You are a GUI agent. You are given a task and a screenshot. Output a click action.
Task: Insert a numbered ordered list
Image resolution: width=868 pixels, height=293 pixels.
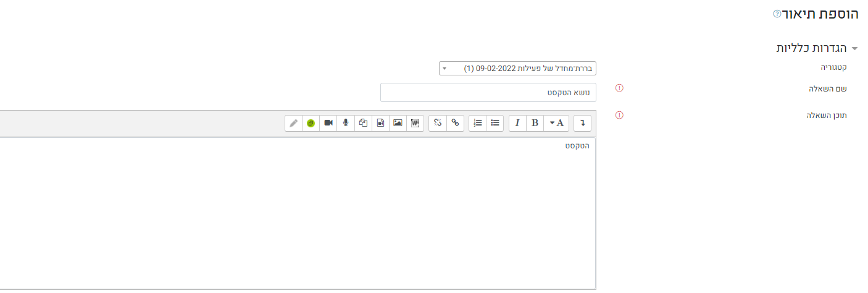click(x=478, y=123)
